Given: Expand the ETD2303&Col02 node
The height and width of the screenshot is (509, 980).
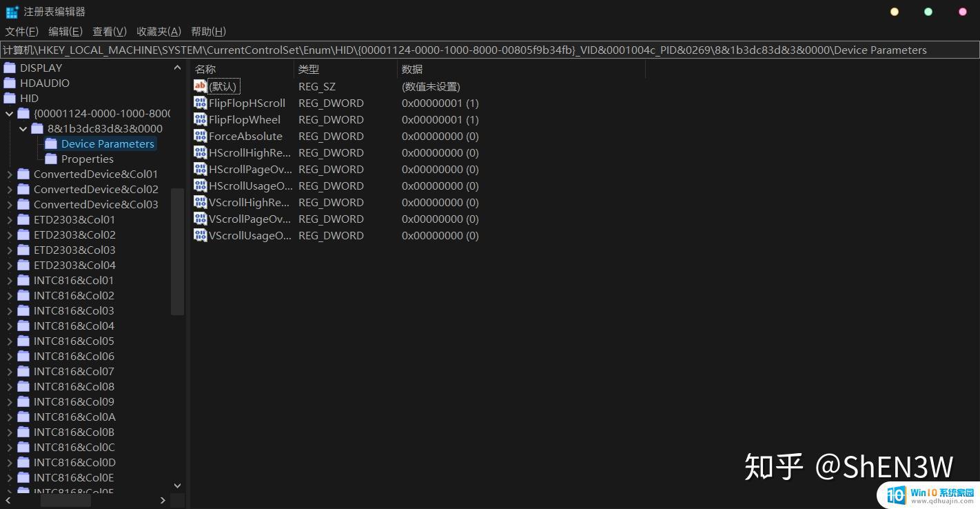Looking at the screenshot, I should click(x=9, y=234).
